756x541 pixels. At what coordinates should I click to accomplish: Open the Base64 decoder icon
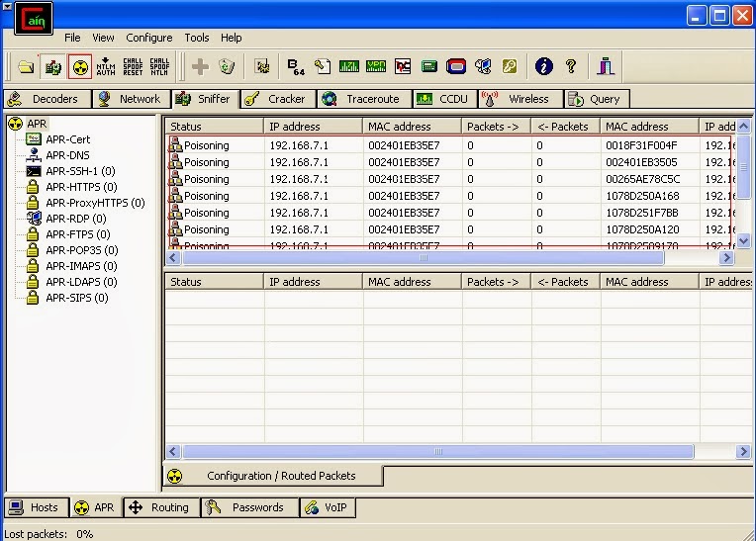point(296,66)
